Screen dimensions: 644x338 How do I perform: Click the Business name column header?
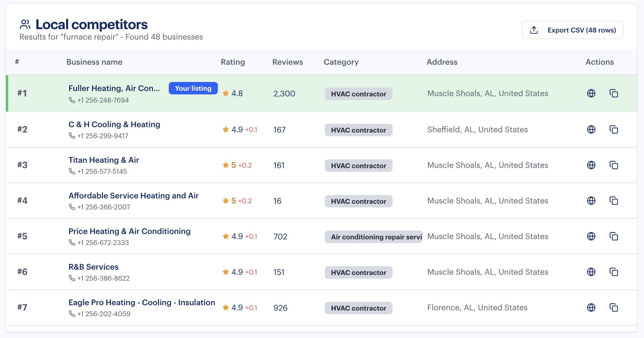[95, 62]
